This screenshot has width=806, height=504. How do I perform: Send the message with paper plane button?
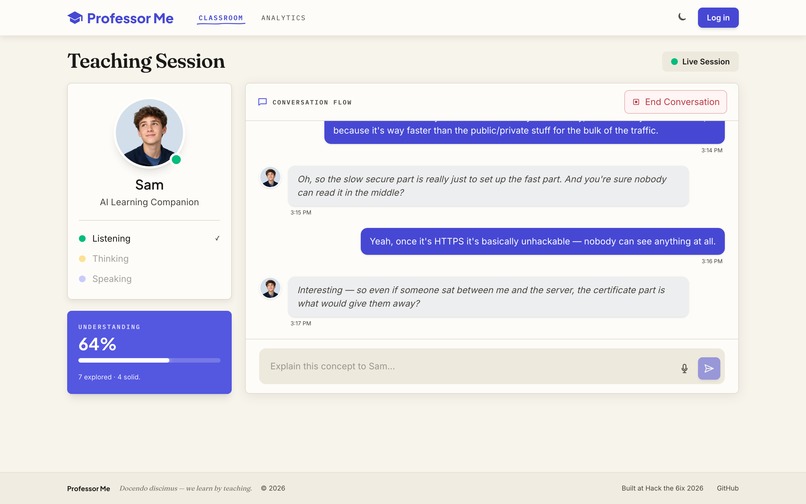(x=709, y=368)
